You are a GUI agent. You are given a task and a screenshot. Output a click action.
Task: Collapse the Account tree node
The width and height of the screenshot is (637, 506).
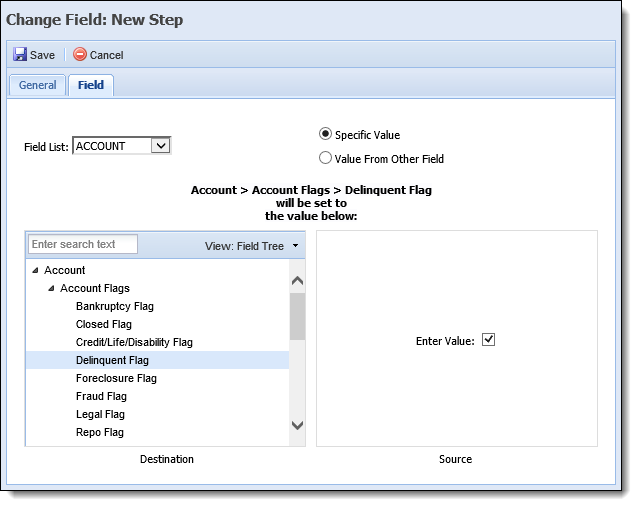click(x=35, y=270)
